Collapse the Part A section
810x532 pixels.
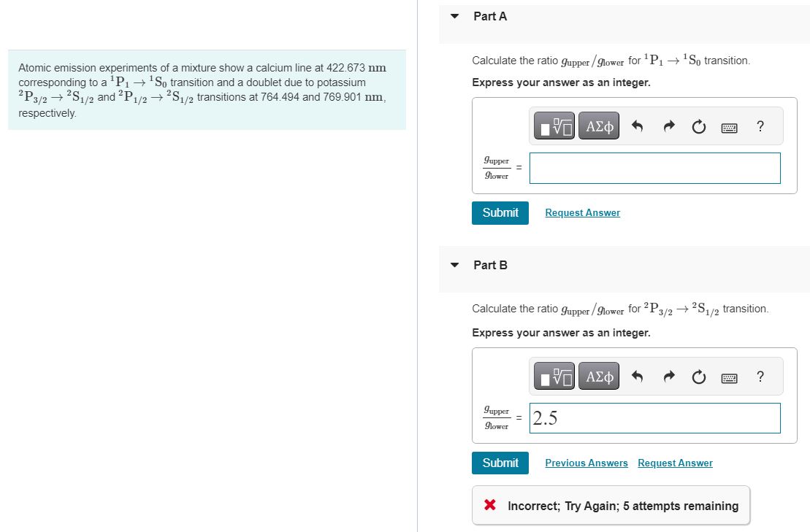[x=454, y=16]
